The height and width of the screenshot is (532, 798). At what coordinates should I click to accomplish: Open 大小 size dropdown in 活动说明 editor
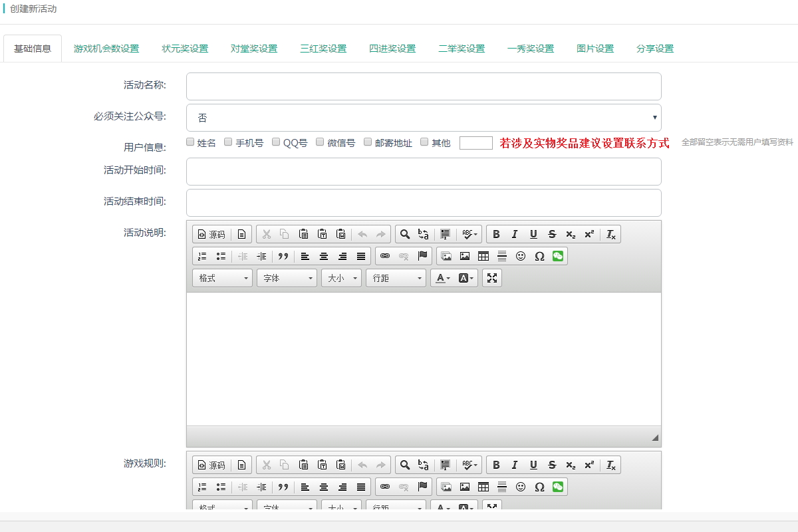tap(341, 278)
